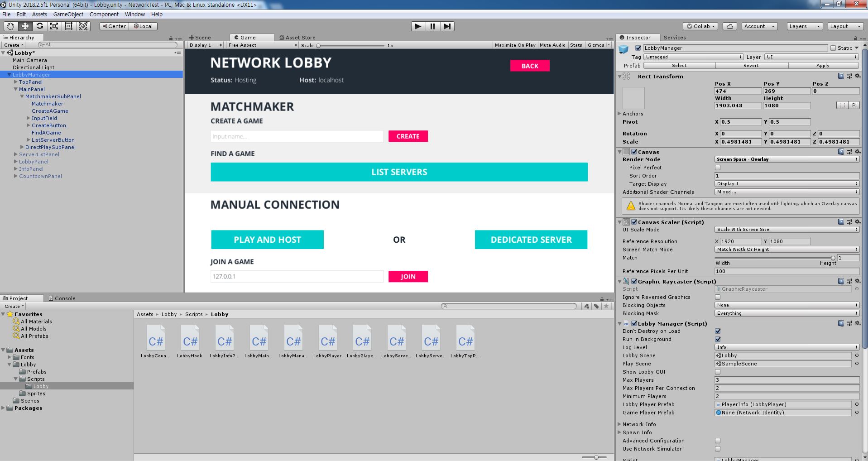Open the GameObject menu

68,14
